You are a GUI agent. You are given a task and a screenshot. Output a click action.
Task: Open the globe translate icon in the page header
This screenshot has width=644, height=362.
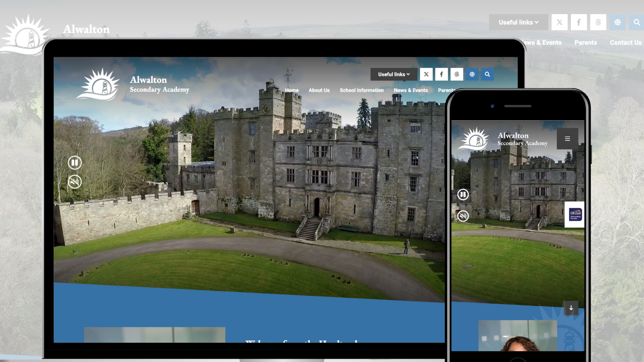(618, 22)
